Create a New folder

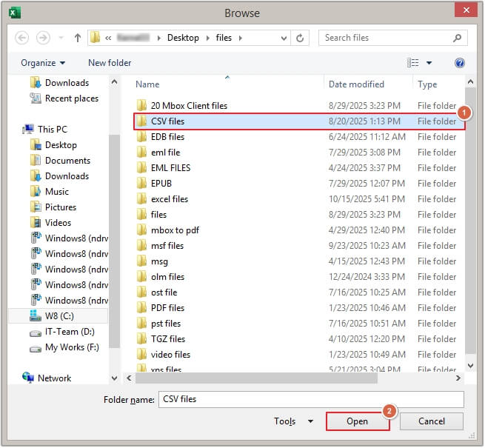click(x=110, y=63)
